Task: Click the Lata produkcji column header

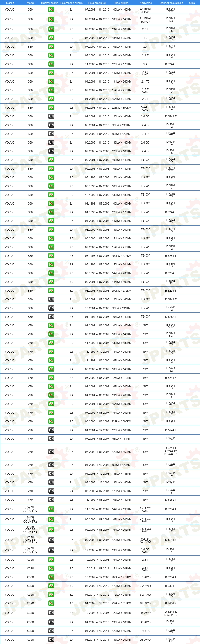Action: tap(97, 3)
